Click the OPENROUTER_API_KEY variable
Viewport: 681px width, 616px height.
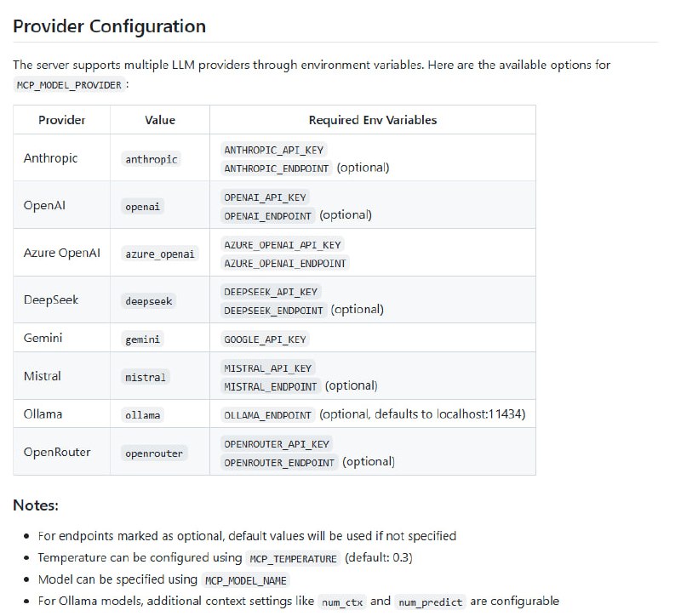click(x=277, y=444)
